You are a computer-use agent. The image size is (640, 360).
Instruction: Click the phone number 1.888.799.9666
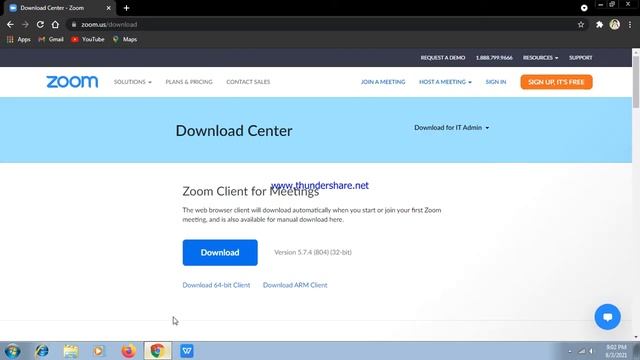point(494,58)
